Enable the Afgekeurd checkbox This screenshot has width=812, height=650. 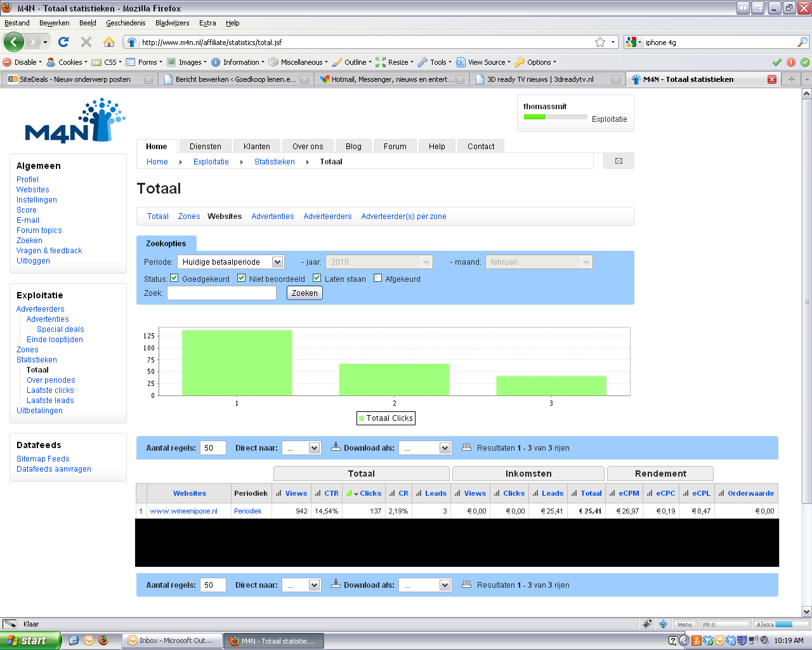[378, 278]
